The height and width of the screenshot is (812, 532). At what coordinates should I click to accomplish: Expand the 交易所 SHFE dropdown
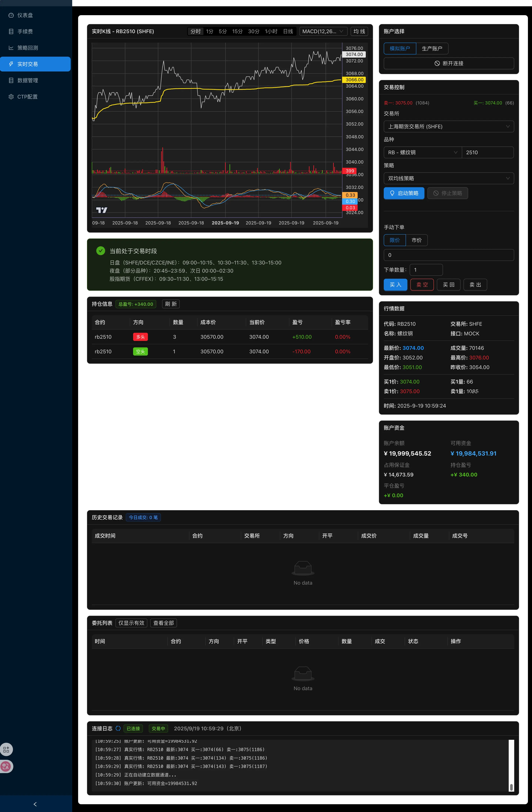[449, 127]
